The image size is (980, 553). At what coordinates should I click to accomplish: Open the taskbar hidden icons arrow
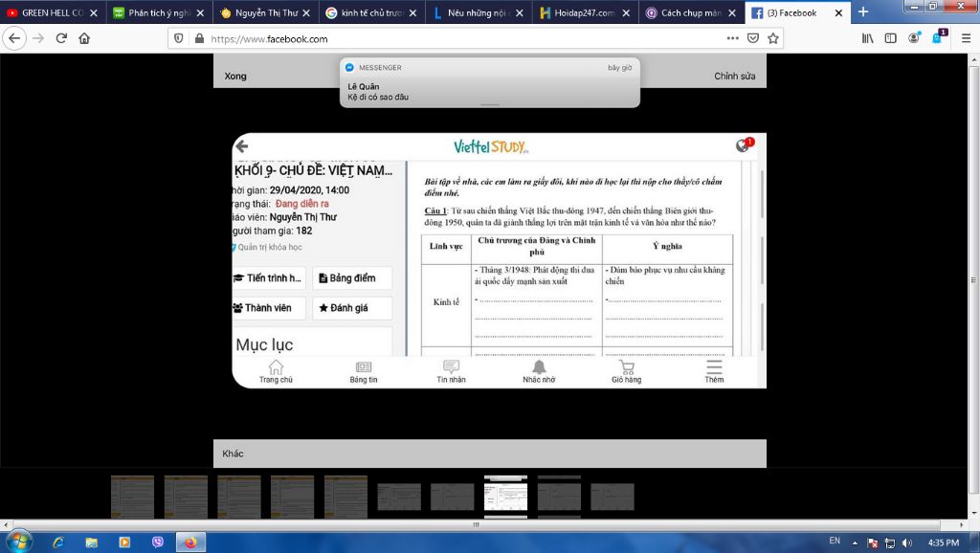click(855, 543)
